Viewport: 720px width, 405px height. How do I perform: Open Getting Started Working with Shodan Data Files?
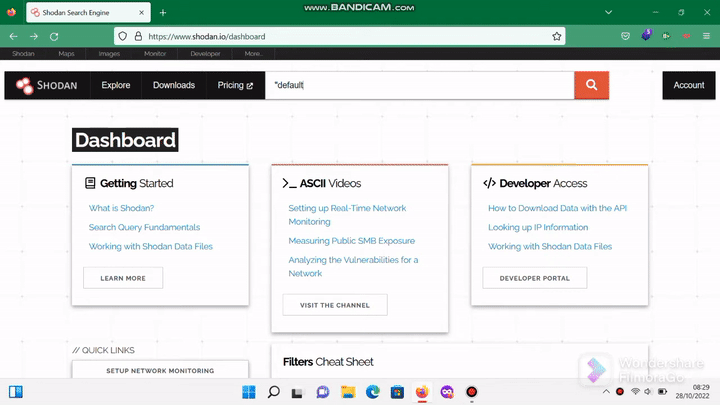coord(151,247)
